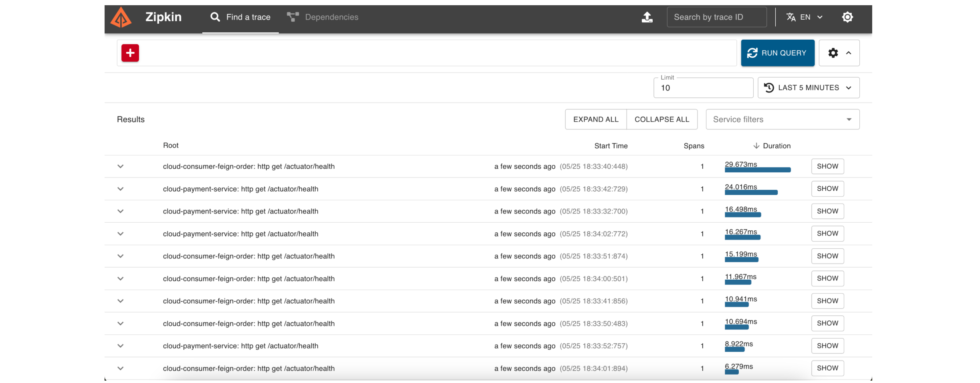Open the Find a trace tab

pyautogui.click(x=240, y=17)
